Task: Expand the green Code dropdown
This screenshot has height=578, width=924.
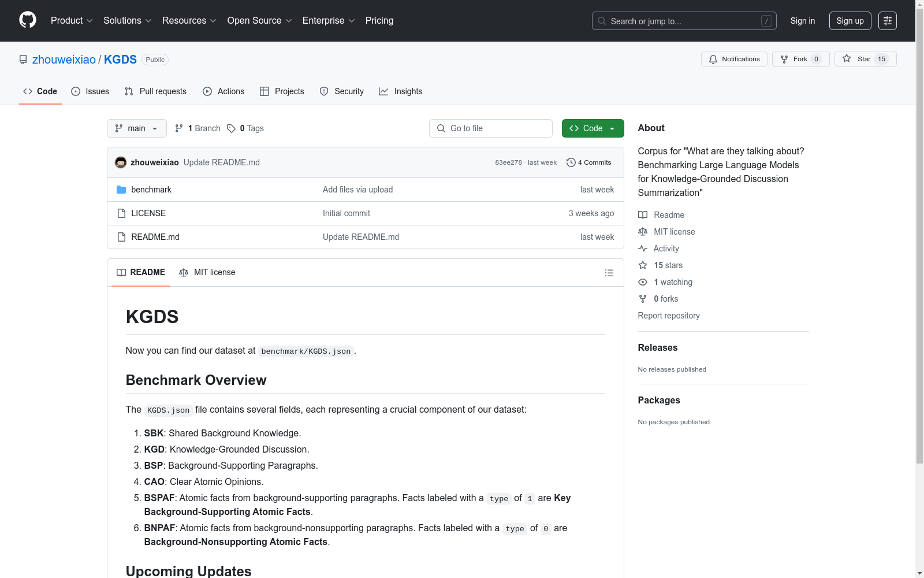Action: [593, 128]
